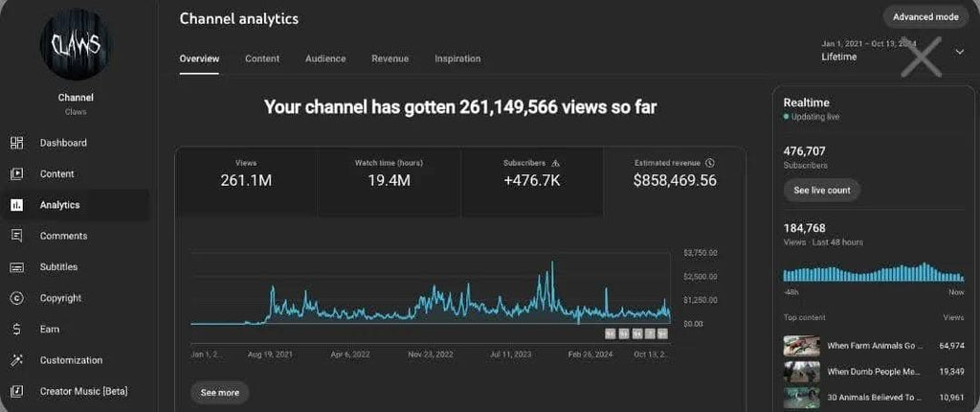Screen dimensions: 980x412
Task: Open Customization magic wand icon
Action: (16, 360)
